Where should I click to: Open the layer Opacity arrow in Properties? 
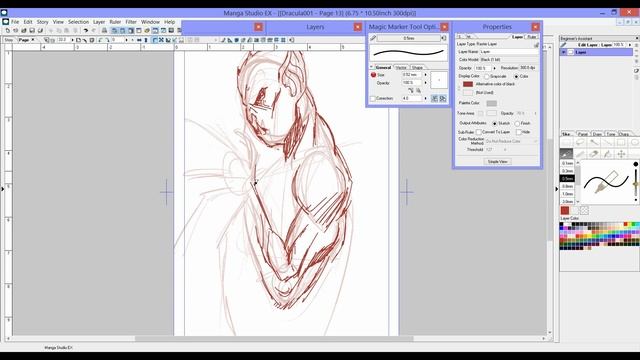[x=494, y=68]
